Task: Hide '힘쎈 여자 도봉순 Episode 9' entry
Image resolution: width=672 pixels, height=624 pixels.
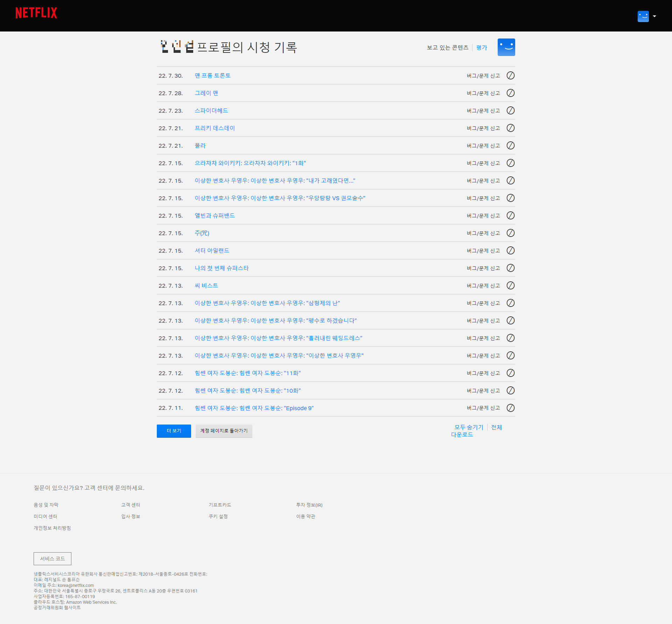Action: (x=511, y=408)
